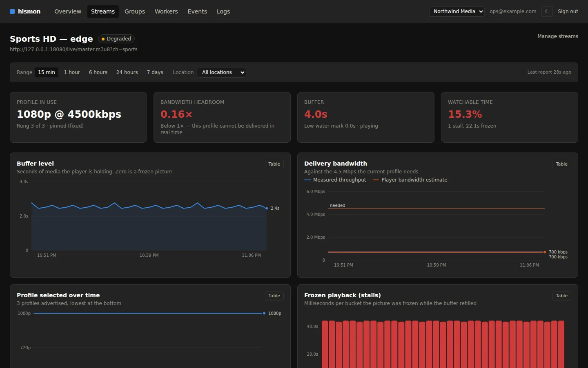Open the Workers nav item
Image resolution: width=588 pixels, height=368 pixels.
(166, 11)
